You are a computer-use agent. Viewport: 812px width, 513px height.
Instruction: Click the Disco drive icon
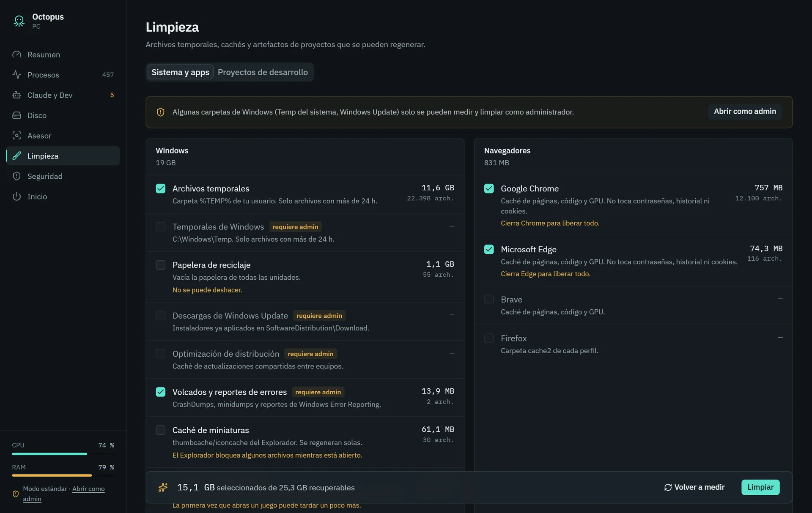click(x=16, y=115)
